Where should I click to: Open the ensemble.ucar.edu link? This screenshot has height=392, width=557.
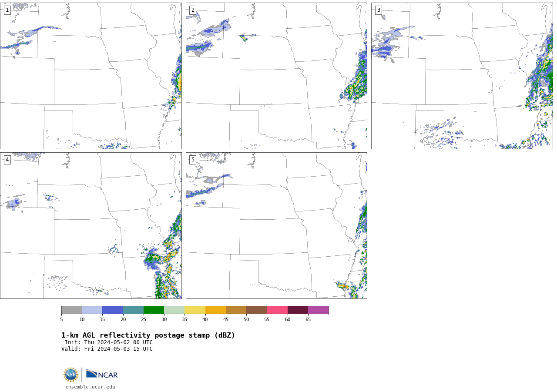91,387
